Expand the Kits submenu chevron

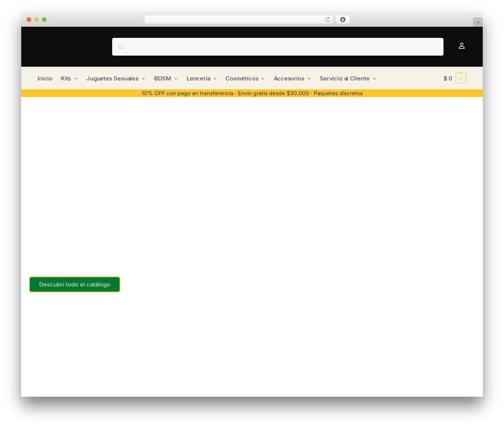[76, 79]
